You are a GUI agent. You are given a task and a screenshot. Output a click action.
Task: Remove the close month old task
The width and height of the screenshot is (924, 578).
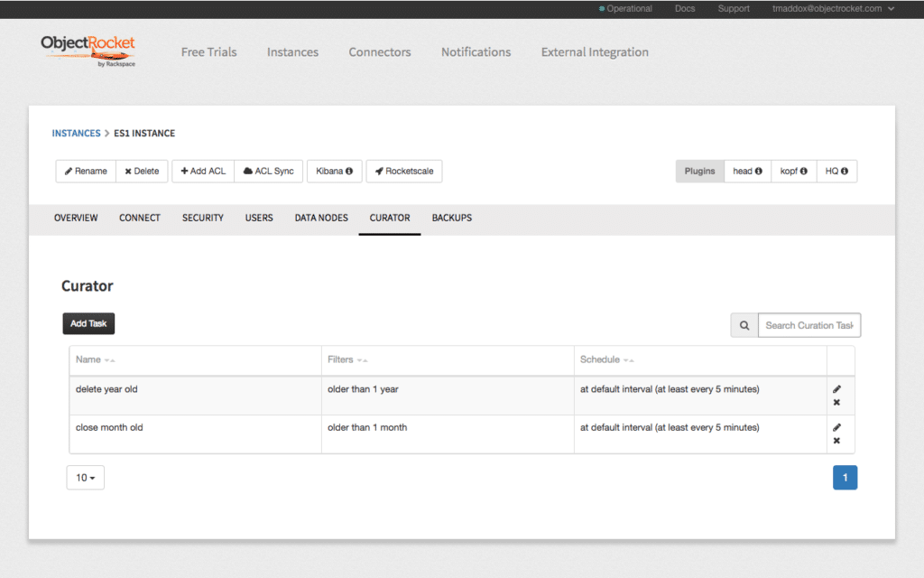click(836, 441)
